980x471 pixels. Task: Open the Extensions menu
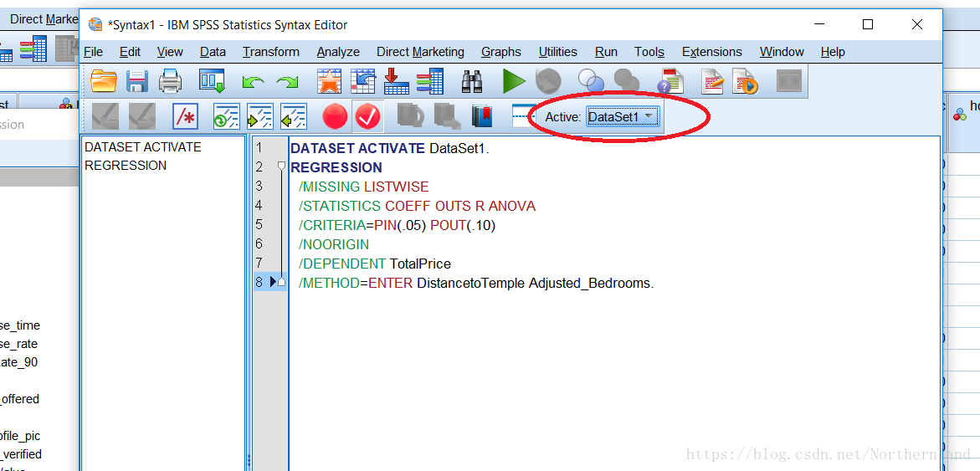pos(712,52)
